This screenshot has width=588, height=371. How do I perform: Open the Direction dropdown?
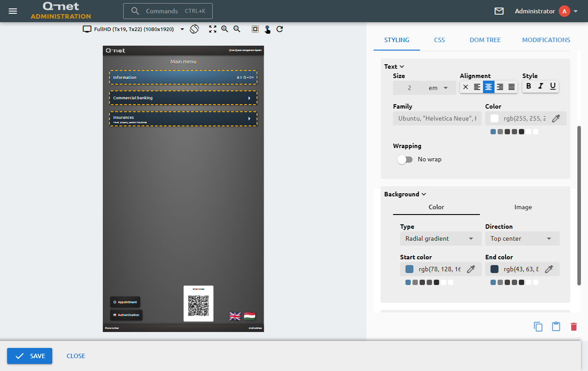522,238
